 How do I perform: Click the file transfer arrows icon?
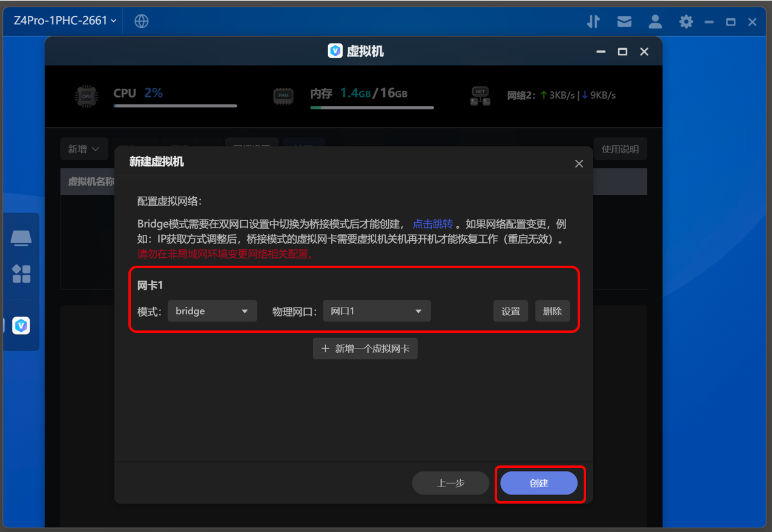[593, 21]
